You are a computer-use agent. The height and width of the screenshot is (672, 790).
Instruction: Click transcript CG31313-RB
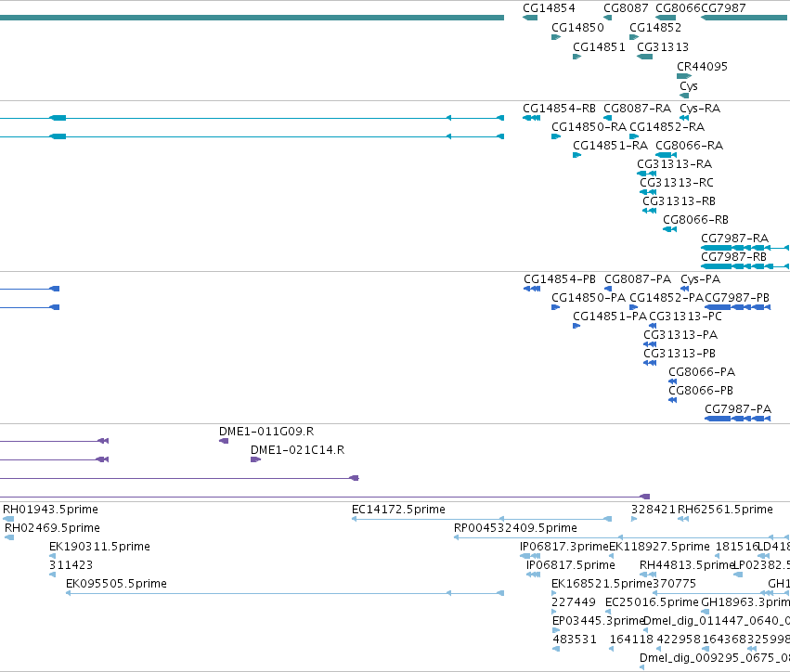[680, 201]
